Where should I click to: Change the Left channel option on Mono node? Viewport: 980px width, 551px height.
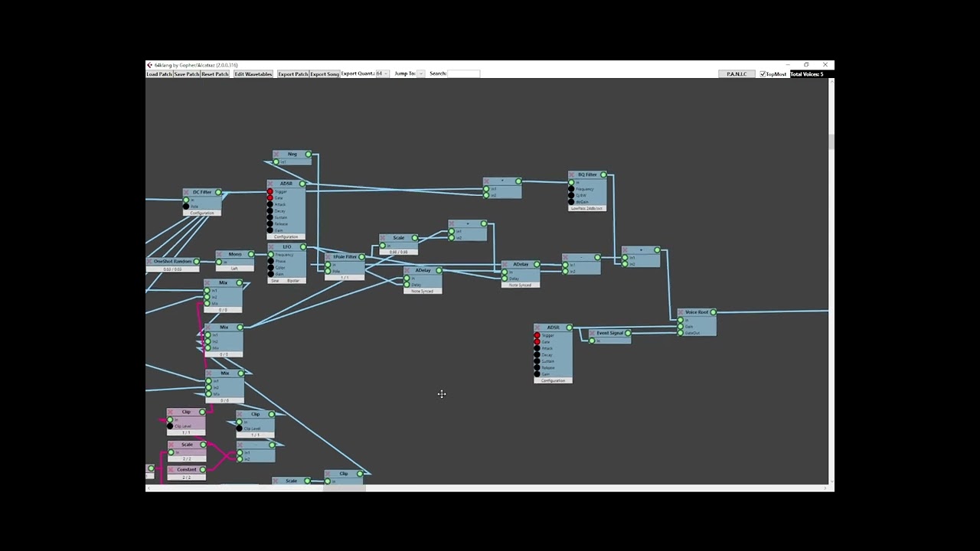click(234, 269)
